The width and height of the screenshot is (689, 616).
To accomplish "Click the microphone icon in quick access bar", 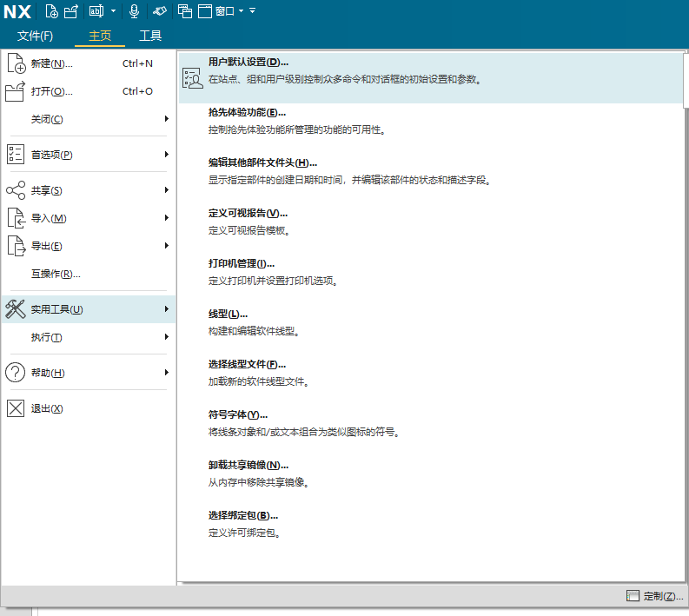I will (134, 11).
